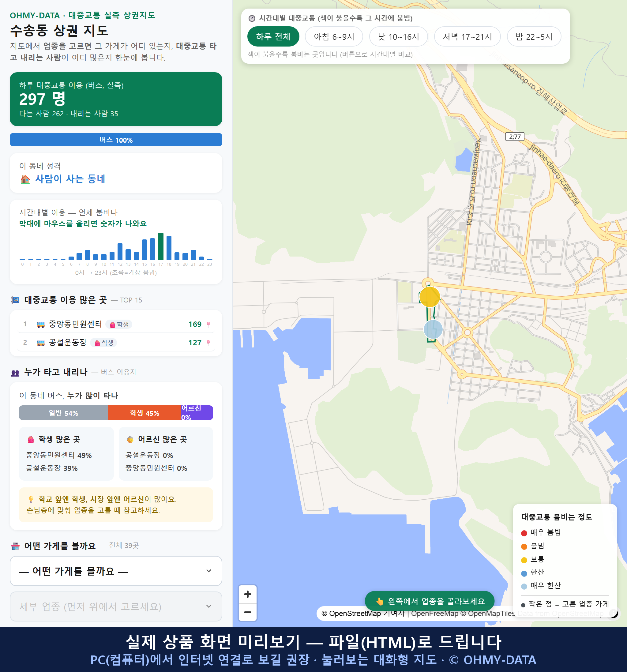The image size is (627, 672).
Task: Open the 세부 업종 sub-category dropdown
Action: [116, 606]
